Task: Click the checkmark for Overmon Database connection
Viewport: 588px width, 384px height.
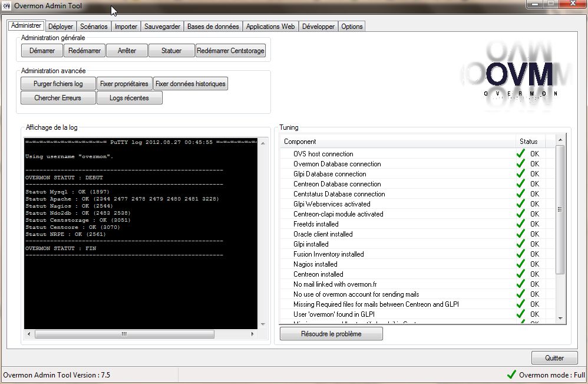Action: 520,163
